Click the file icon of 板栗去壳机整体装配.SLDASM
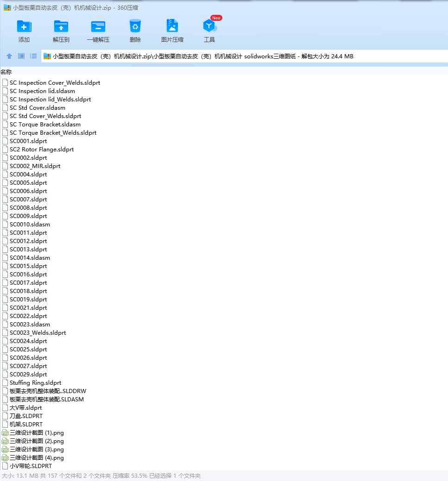Image resolution: width=448 pixels, height=481 pixels. [x=5, y=400]
